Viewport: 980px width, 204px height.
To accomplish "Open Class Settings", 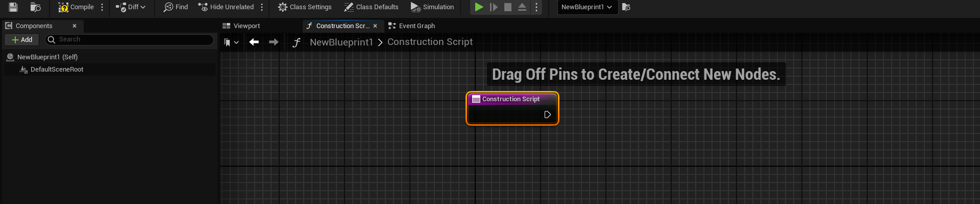I will (x=305, y=7).
